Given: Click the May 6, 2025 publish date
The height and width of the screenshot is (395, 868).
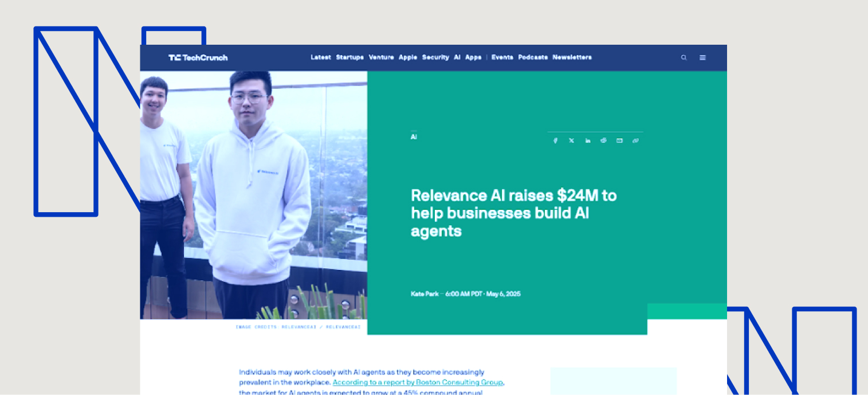Looking at the screenshot, I should [504, 294].
